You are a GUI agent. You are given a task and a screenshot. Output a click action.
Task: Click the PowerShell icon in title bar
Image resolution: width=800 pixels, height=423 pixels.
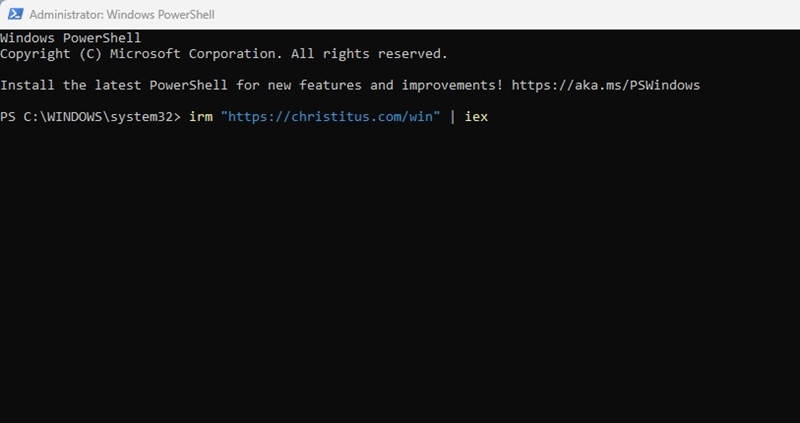(x=15, y=14)
